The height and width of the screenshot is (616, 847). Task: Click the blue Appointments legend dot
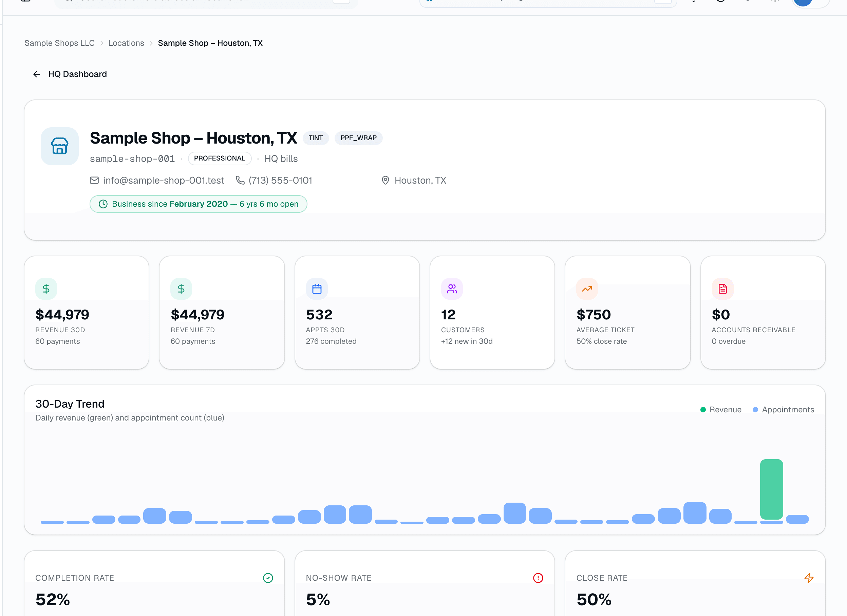[755, 410]
